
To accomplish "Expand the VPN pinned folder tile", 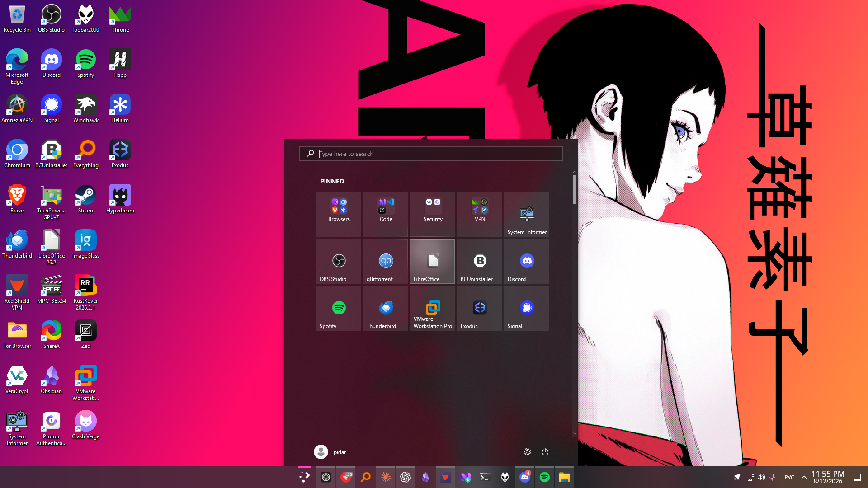I will pyautogui.click(x=479, y=215).
